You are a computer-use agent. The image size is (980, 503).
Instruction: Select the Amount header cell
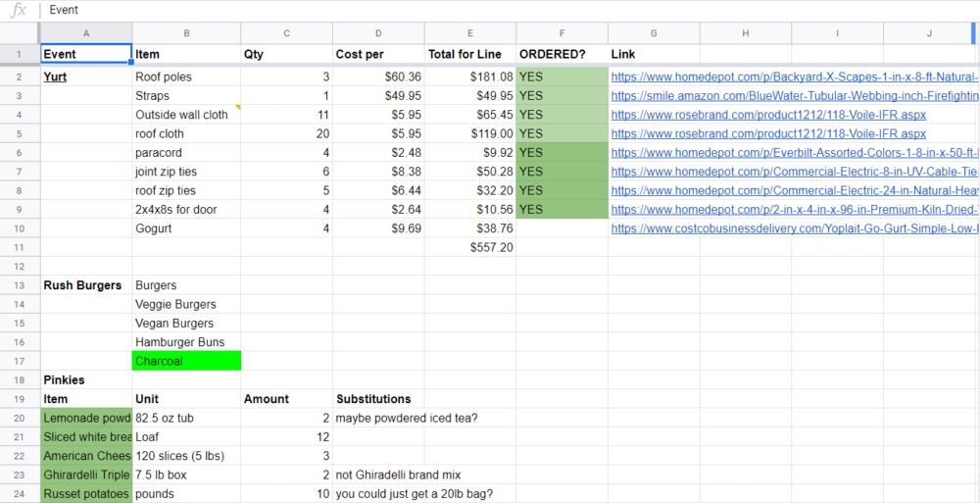tap(286, 398)
